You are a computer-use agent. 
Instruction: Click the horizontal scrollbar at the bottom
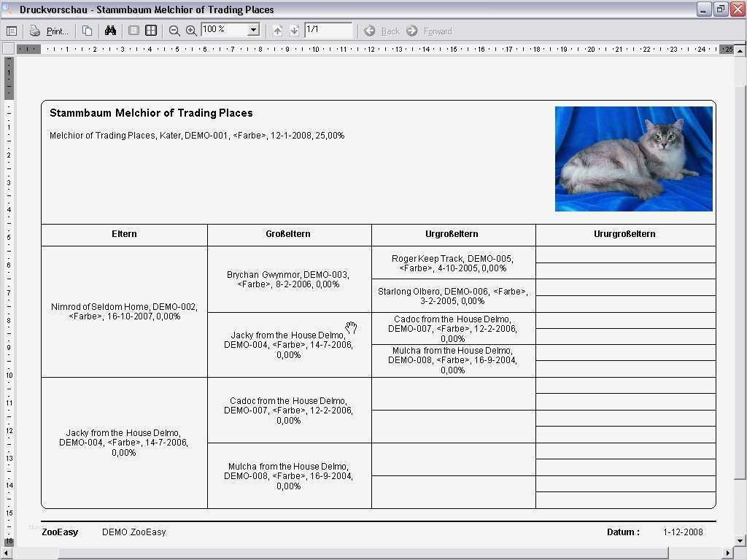pos(365,552)
